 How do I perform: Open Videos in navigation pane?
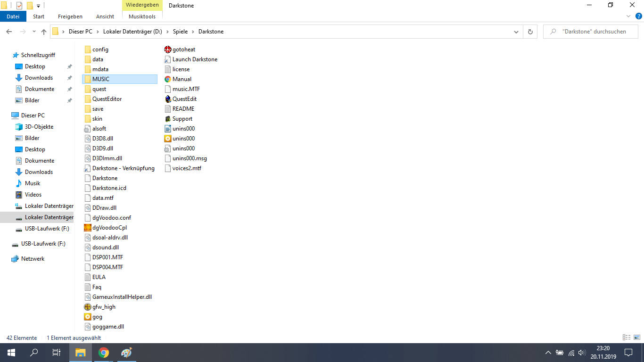[33, 195]
